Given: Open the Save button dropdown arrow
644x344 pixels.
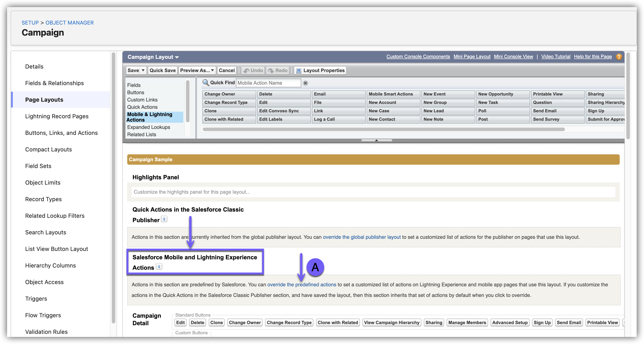Looking at the screenshot, I should [x=143, y=70].
